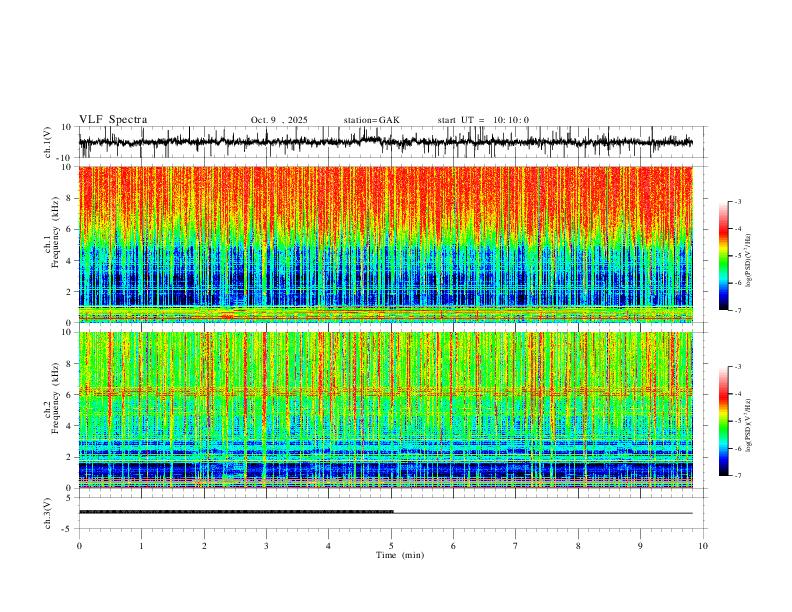Screen dimensions: 792x612
Task: Click the ch.1 color bar "-7" bottom label
Action: click(737, 310)
